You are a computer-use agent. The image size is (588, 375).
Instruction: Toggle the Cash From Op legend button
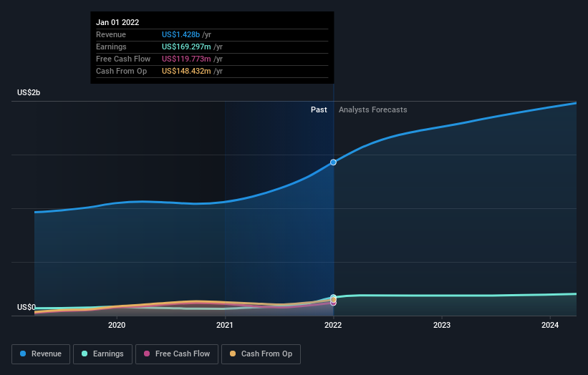point(261,354)
